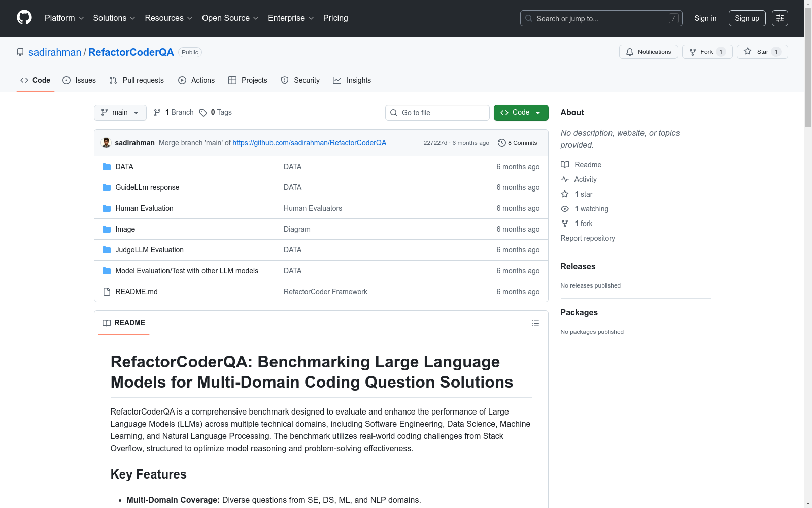Click the search magnifier icon in header
The width and height of the screenshot is (812, 508).
(x=529, y=18)
